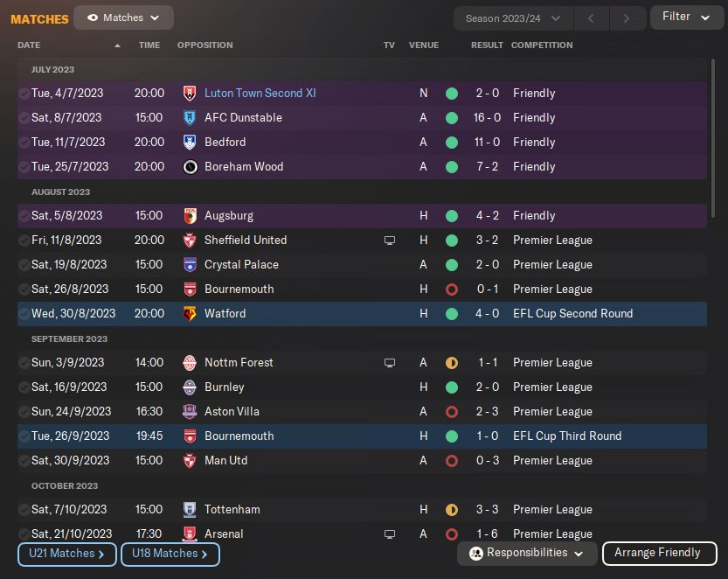Sort by the Competition column header
The width and height of the screenshot is (728, 579).
[542, 45]
